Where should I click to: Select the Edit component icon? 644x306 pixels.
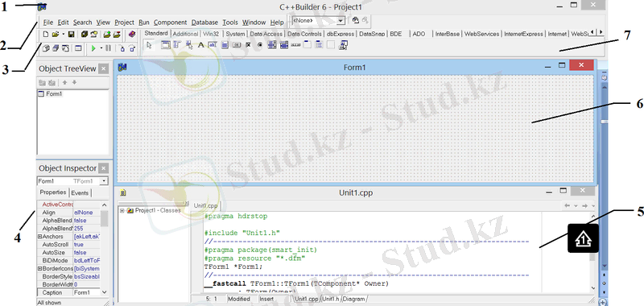point(213,45)
